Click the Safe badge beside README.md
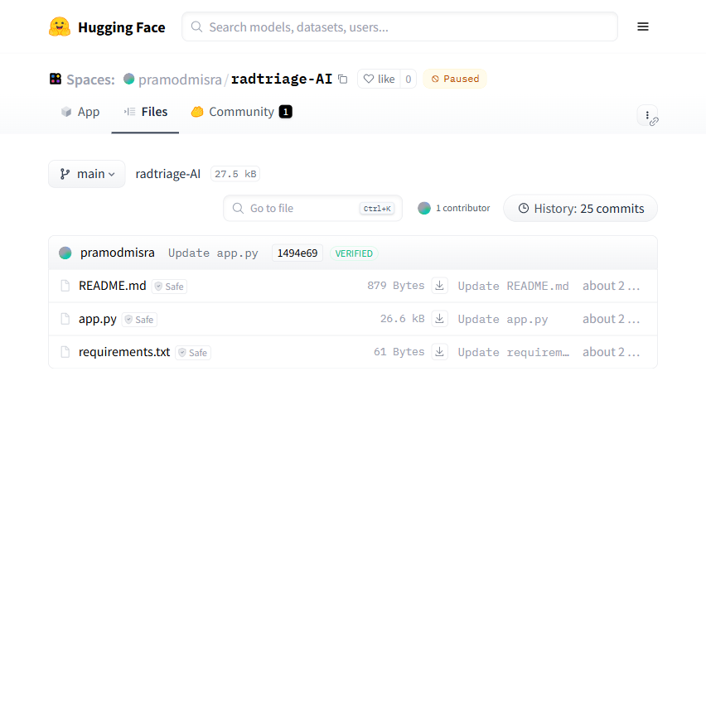The height and width of the screenshot is (728, 706). point(169,287)
